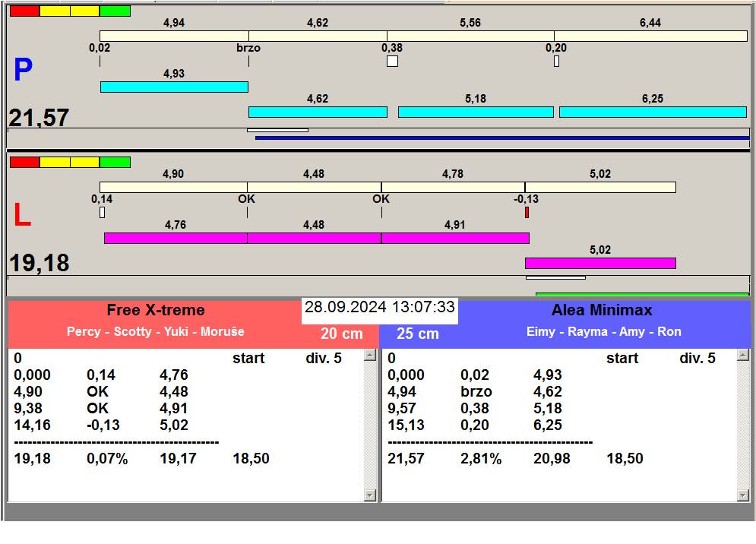Click the 0,20 change marker box in lane P
Viewport: 756px width, 544px height.
[x=556, y=62]
